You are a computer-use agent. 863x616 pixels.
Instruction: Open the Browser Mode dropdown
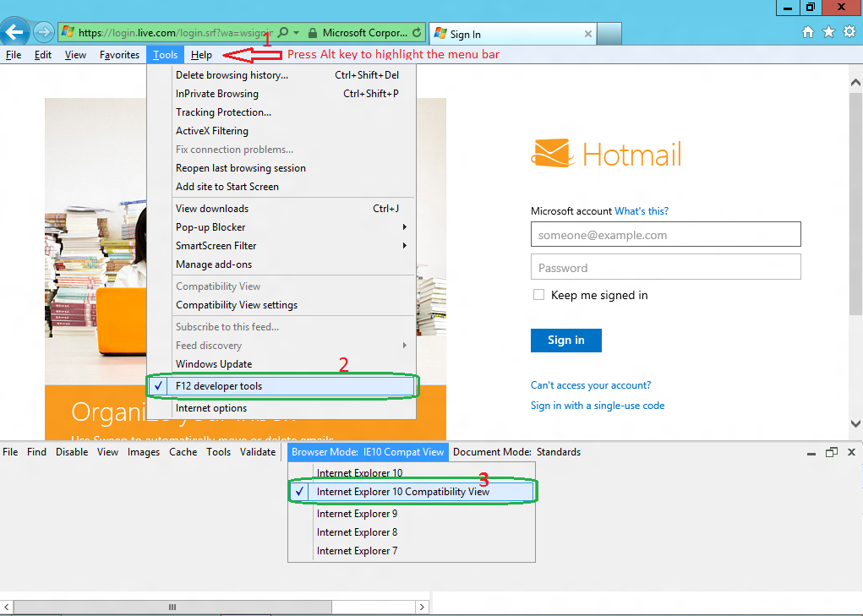pos(368,452)
